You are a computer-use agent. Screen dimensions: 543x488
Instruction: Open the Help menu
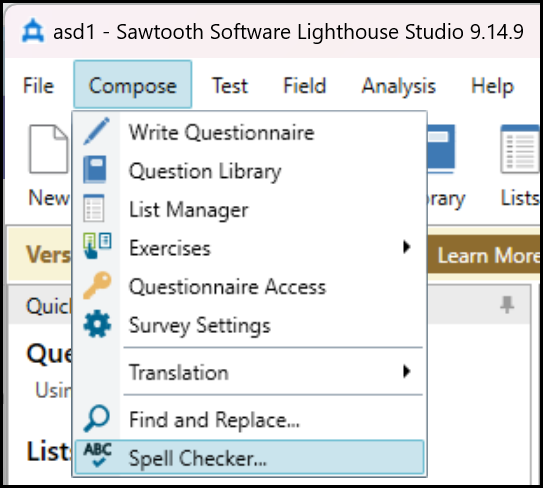tap(492, 85)
